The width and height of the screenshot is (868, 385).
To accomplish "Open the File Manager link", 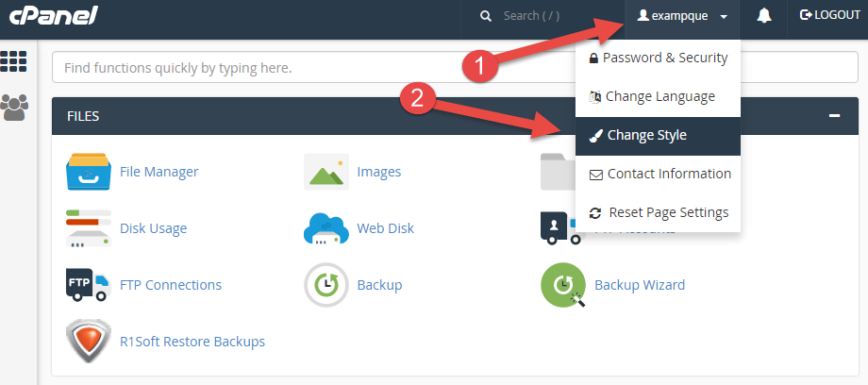I will (x=159, y=172).
